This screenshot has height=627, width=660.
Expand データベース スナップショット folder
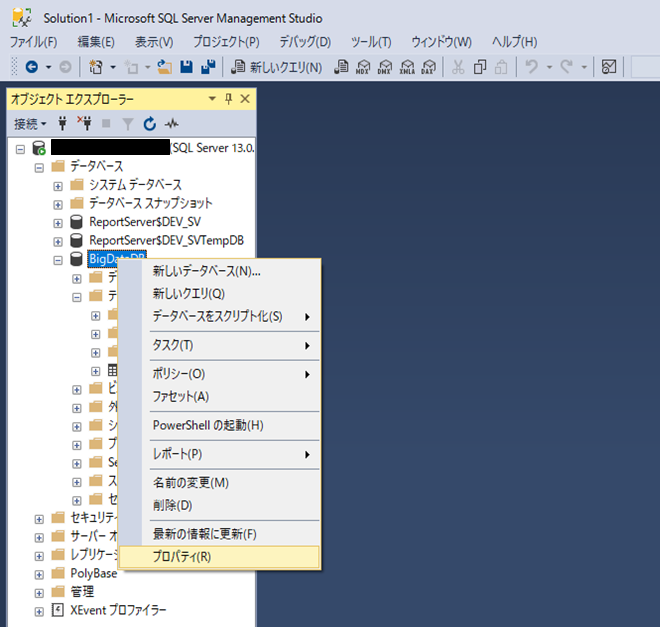[x=58, y=205]
